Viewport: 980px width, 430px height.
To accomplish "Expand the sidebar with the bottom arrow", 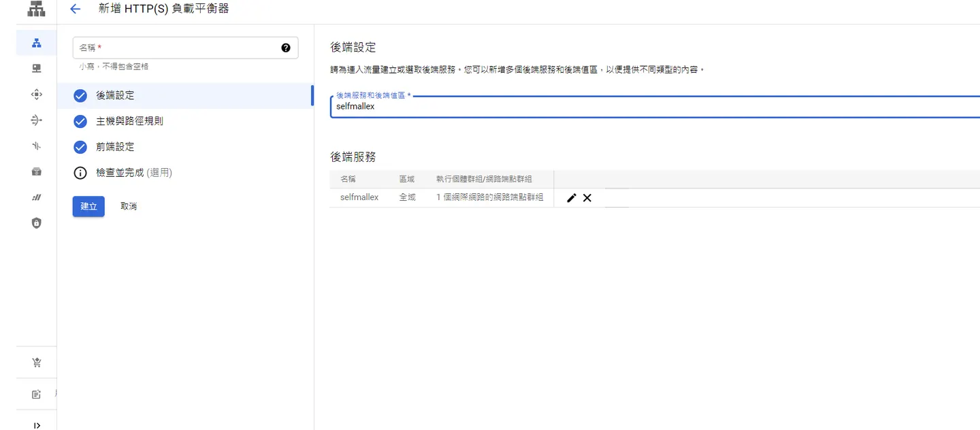I will click(37, 425).
